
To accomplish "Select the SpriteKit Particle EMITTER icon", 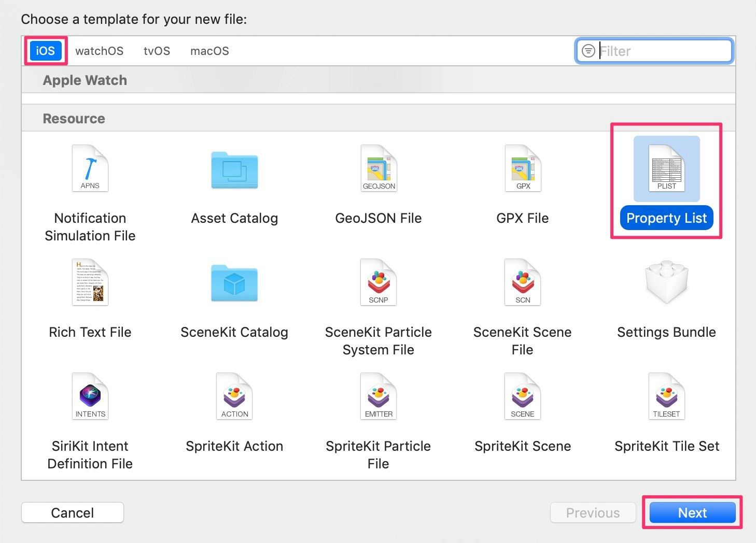I will pos(379,396).
